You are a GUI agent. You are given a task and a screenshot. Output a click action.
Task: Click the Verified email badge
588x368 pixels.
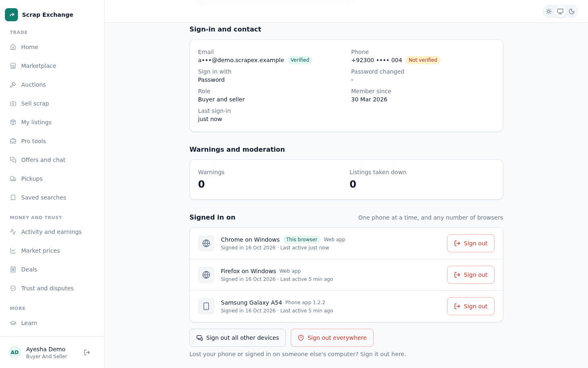[x=300, y=60]
